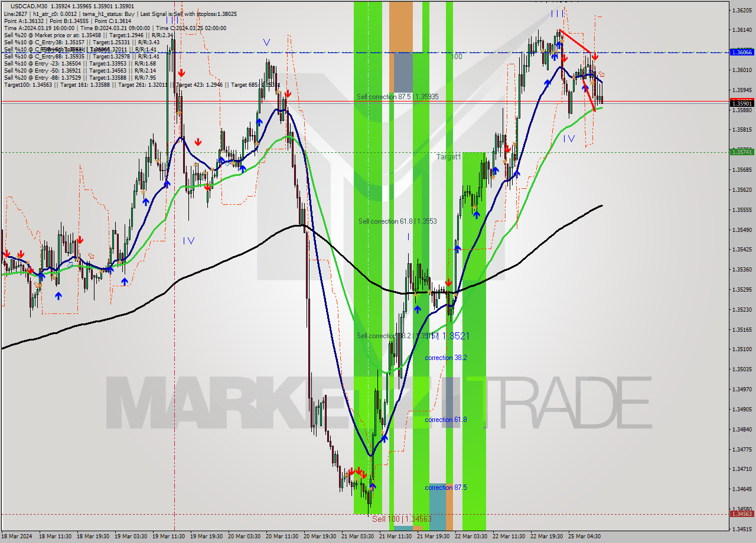Click the 1.35620 price axis label
Screen dimensions: 756x543
tap(742, 190)
